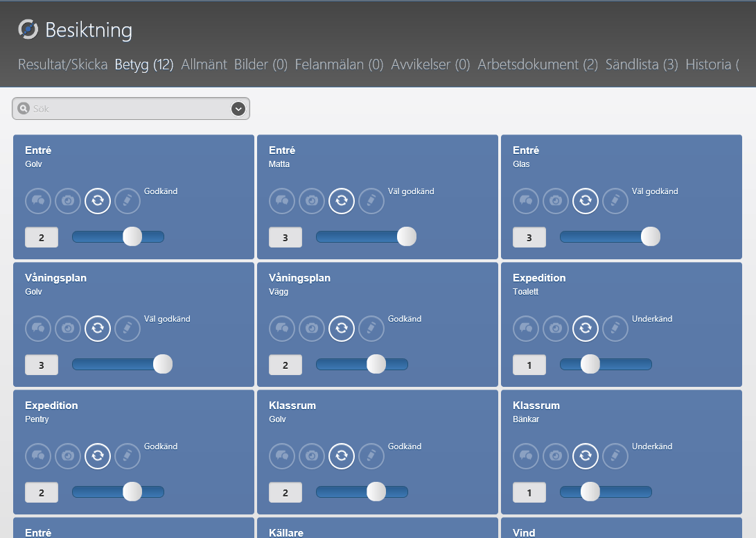The height and width of the screenshot is (538, 756).
Task: Click the Expedition Toalett grade slider handle
Action: point(590,364)
